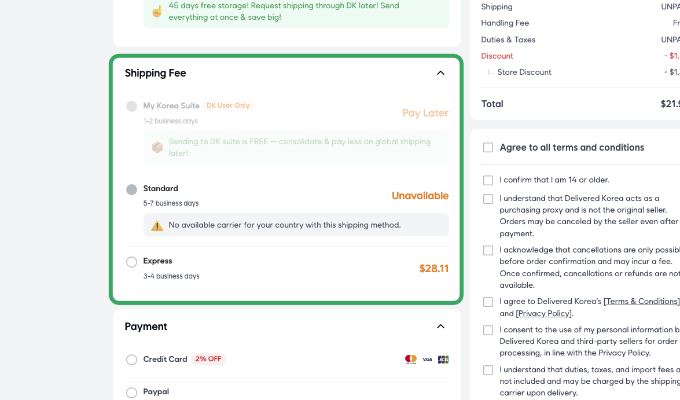This screenshot has height=400, width=680.
Task: Select the Standard shipping radio button
Action: (x=132, y=189)
